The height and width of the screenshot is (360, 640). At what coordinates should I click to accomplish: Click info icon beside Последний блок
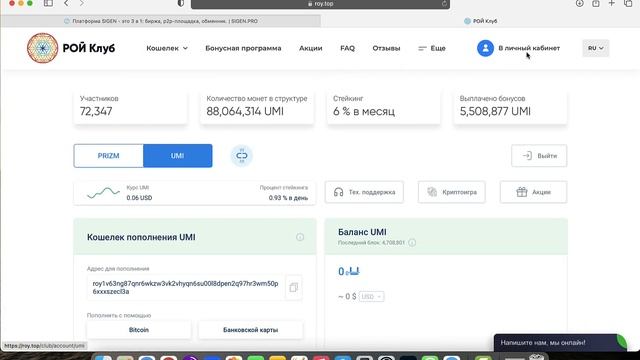(x=412, y=243)
